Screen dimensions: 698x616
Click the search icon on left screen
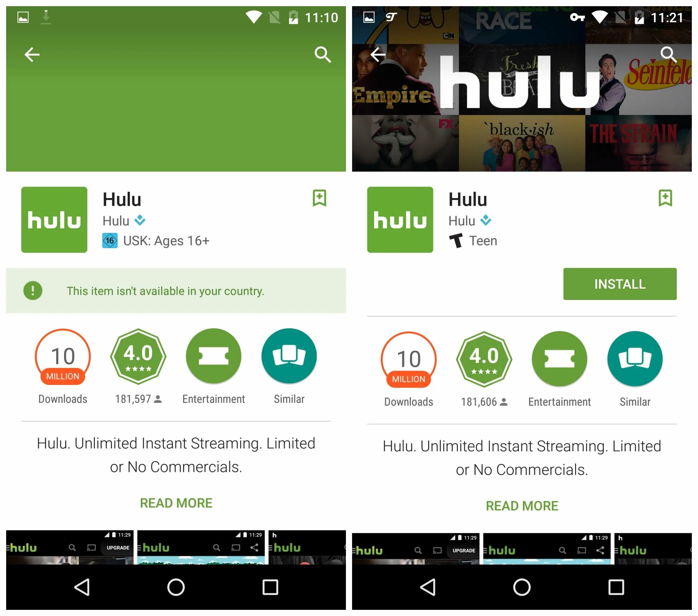tap(326, 54)
